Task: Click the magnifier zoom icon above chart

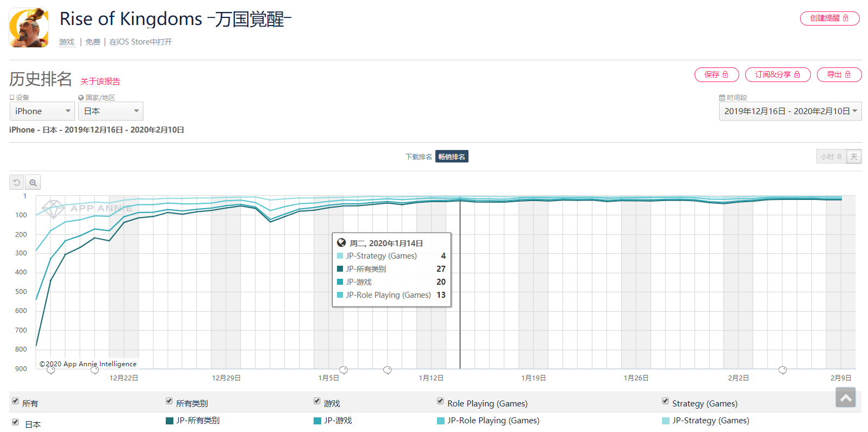Action: (33, 183)
